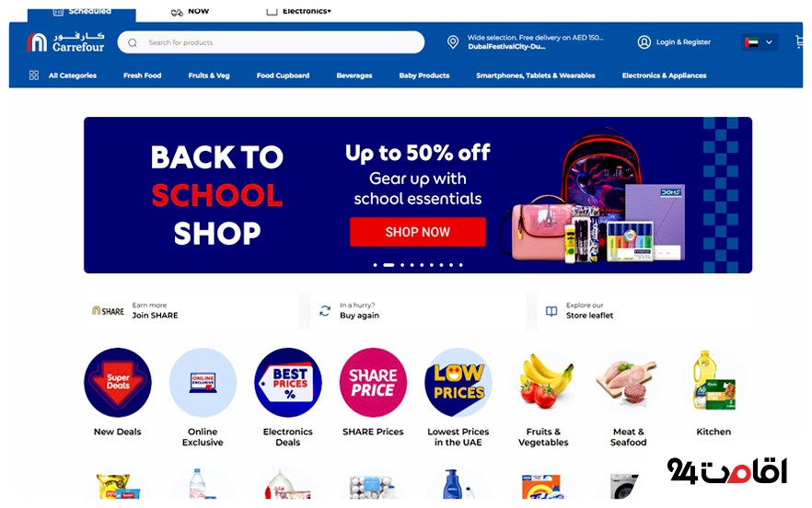Open the Super Deals New Deals icon
This screenshot has width=812, height=508.
(x=118, y=382)
